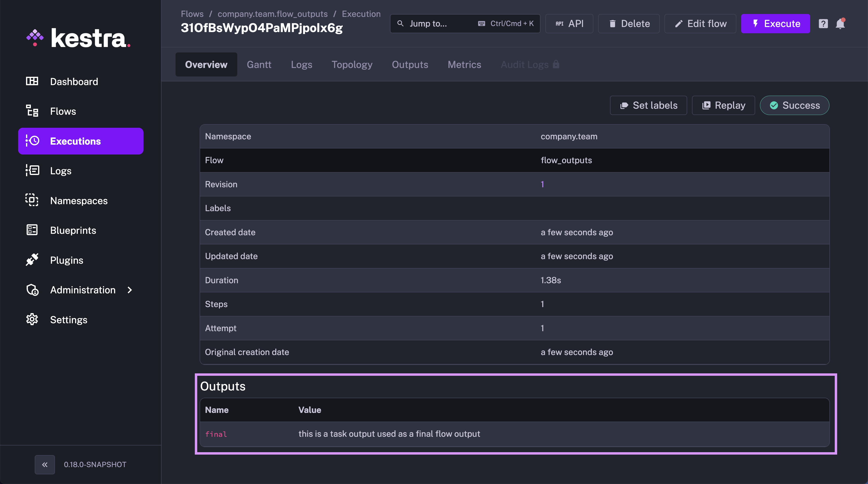Expand the Administration menu chevron
Viewport: 868px width, 484px height.
(x=130, y=290)
